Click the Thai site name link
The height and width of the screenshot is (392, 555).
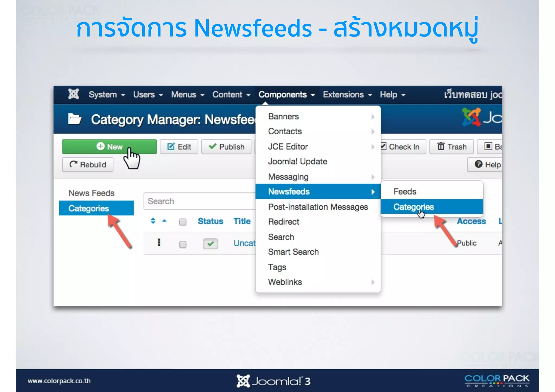pos(473,95)
